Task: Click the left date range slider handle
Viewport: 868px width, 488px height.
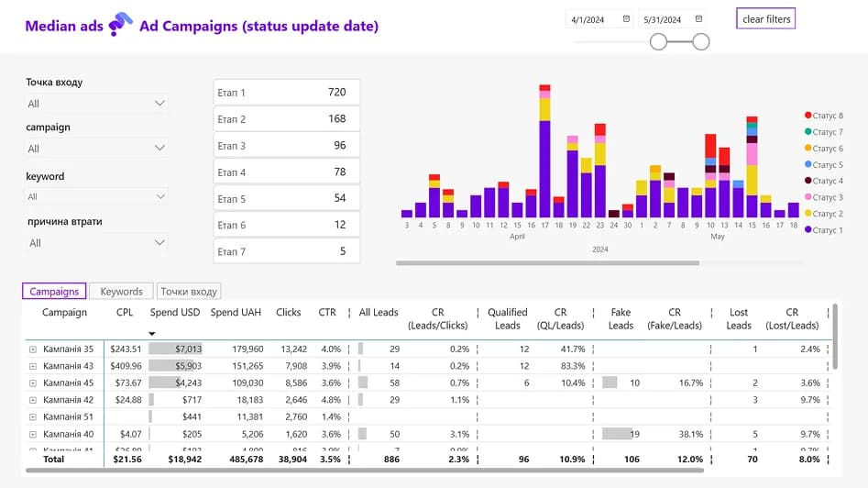Action: pos(658,41)
